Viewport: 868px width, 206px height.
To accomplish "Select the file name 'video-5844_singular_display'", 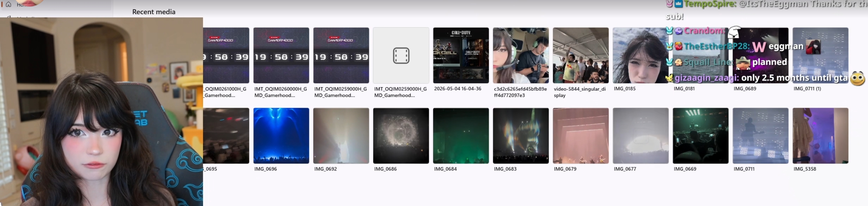I will point(580,92).
